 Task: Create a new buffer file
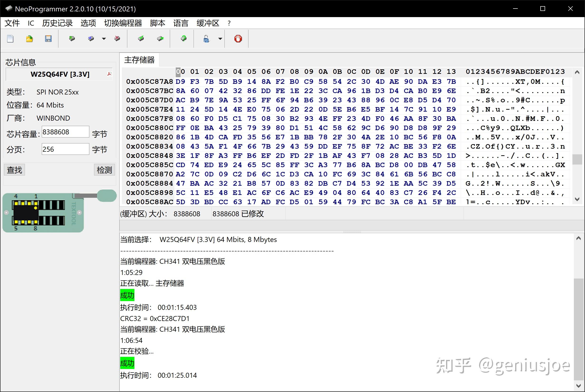(x=10, y=39)
